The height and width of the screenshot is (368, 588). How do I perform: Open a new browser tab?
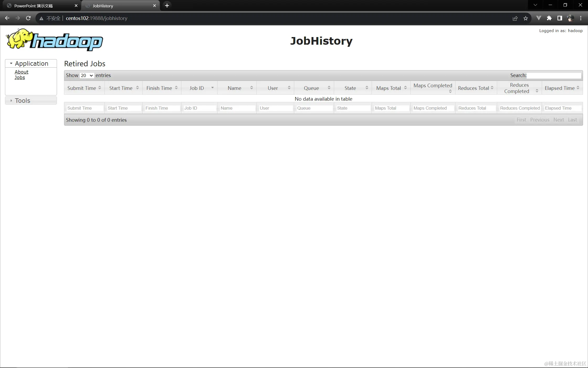(167, 6)
